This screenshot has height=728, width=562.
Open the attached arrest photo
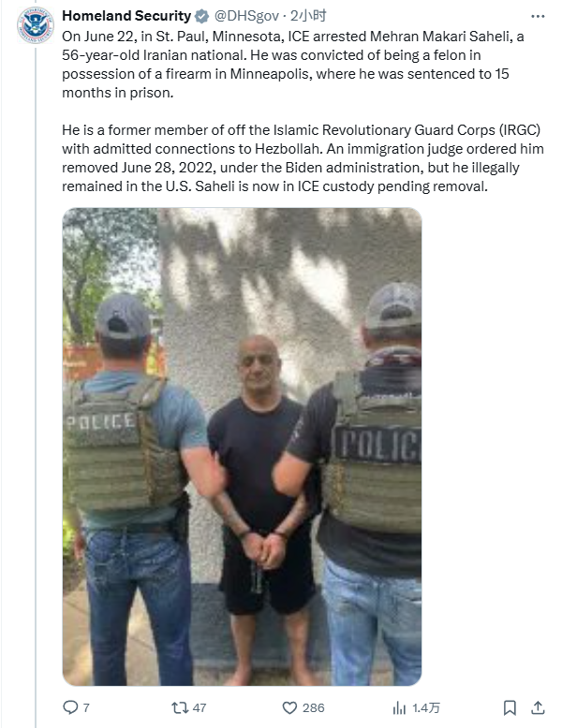(x=243, y=447)
